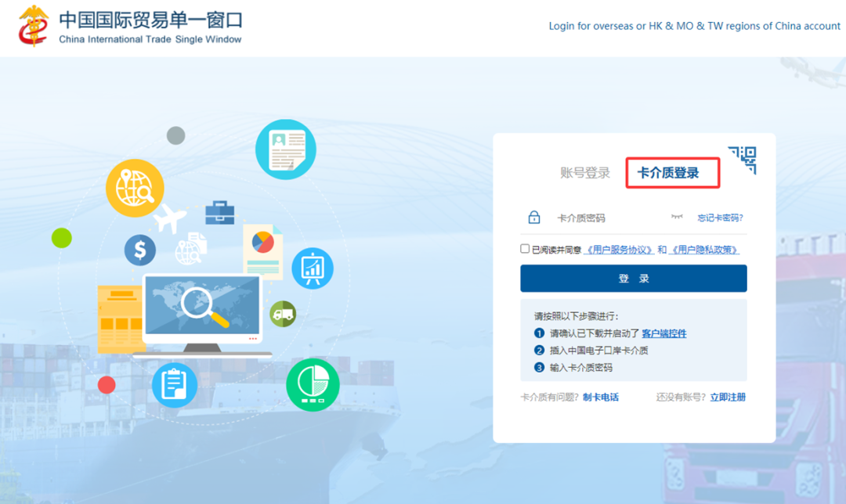Click the 请按照以下步骤进行 heading text

click(x=577, y=316)
